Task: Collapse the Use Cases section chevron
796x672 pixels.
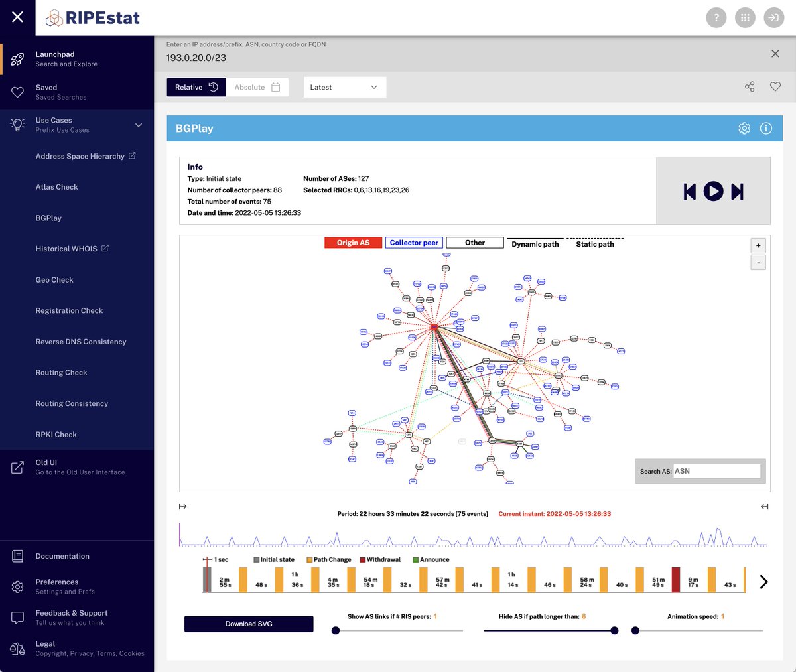Action: 139,125
